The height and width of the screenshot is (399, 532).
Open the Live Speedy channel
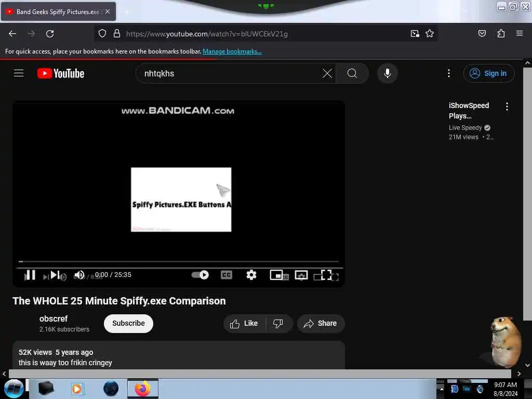click(x=465, y=128)
